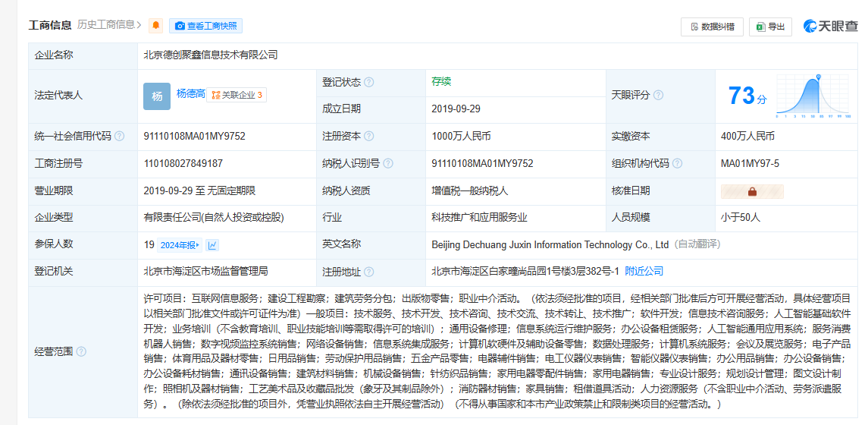Image resolution: width=868 pixels, height=425 pixels.
Task: Click founding date 2019-09-29
Action: 456,109
